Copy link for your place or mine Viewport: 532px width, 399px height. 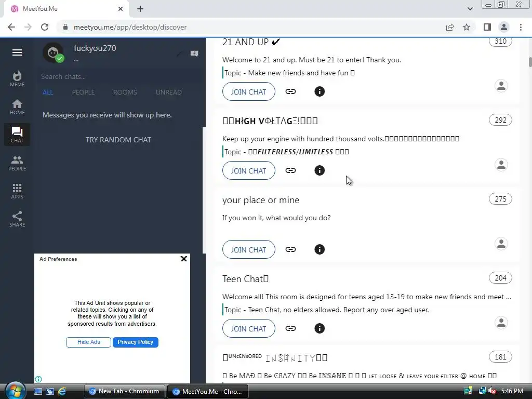290,249
